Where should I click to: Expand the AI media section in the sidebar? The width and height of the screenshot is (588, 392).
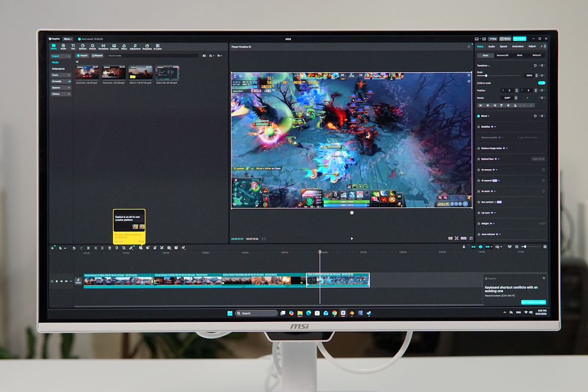click(x=61, y=81)
